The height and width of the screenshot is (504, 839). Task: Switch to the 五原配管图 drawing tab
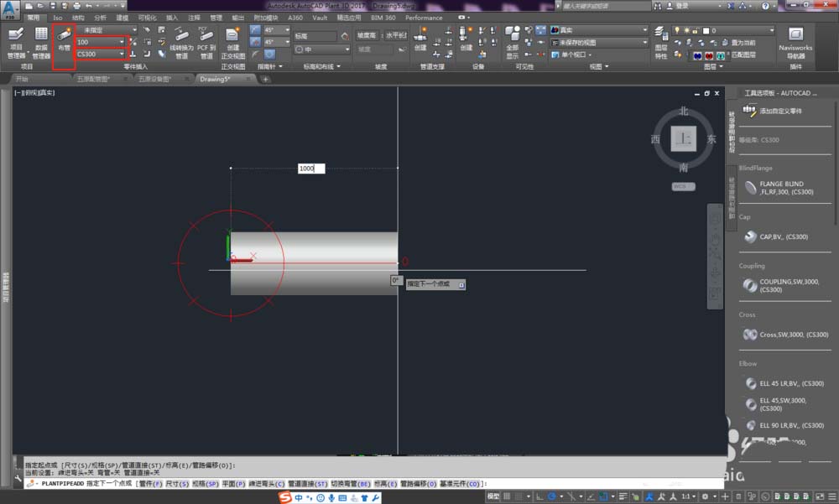pyautogui.click(x=94, y=79)
